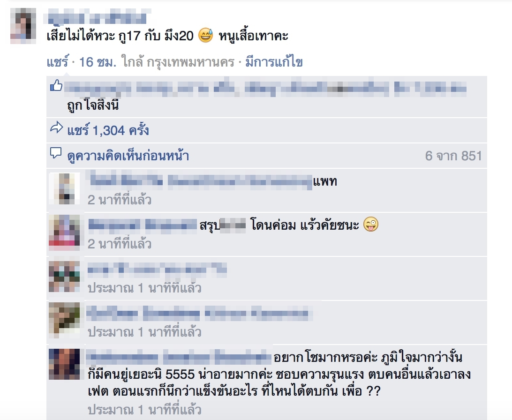Click the thumbs-up like icon

coord(56,85)
